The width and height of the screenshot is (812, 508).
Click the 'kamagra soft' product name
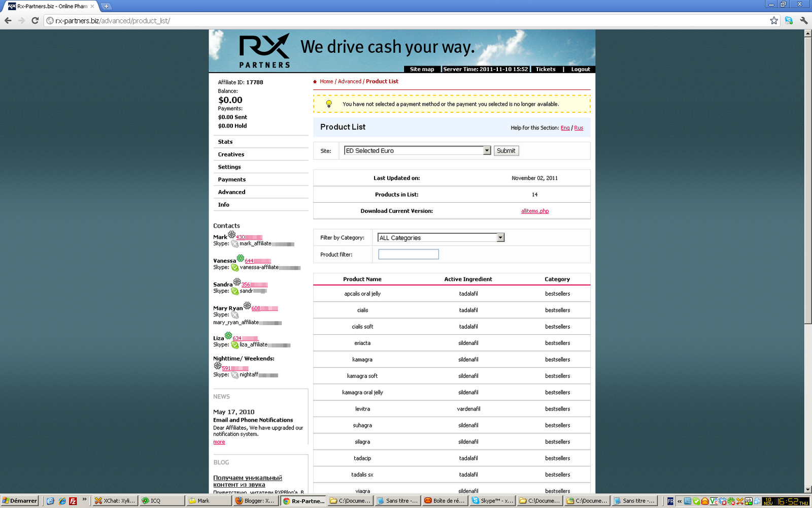362,376
